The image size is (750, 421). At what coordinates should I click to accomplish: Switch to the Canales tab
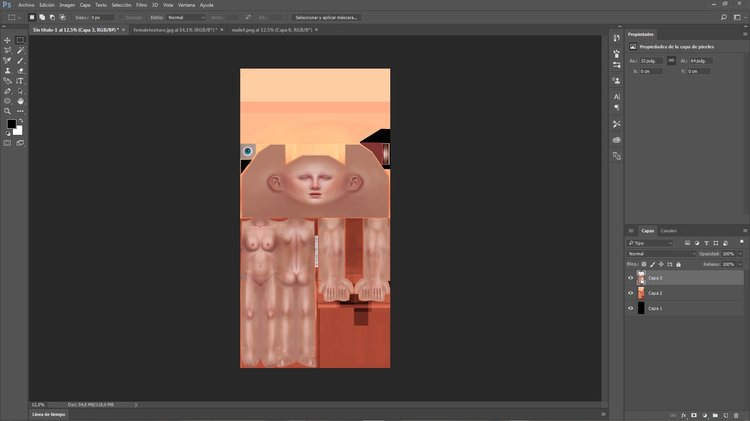point(668,231)
